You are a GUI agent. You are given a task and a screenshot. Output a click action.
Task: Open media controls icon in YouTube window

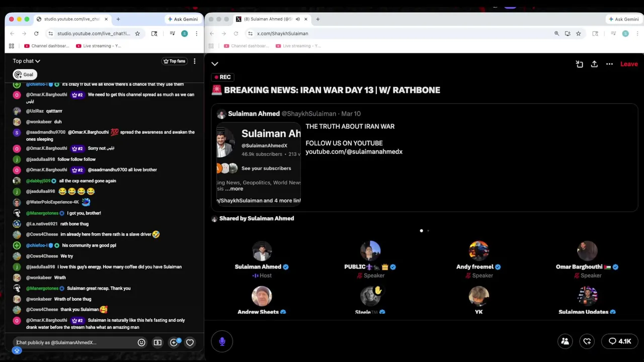172,34
